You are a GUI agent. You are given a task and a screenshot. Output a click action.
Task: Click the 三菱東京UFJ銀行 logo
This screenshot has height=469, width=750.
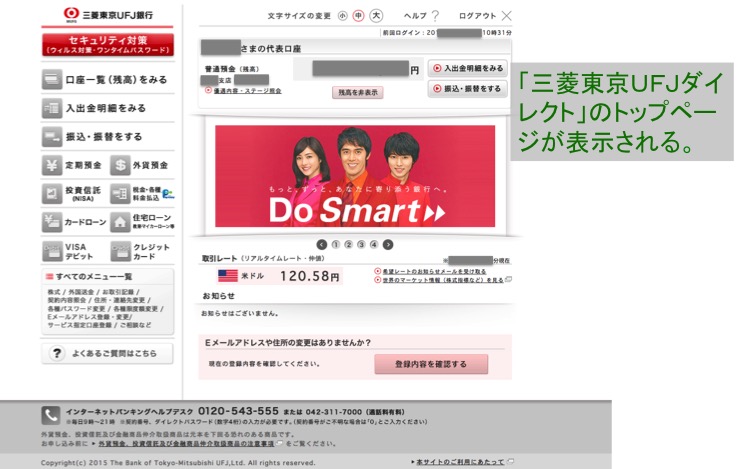(x=108, y=15)
